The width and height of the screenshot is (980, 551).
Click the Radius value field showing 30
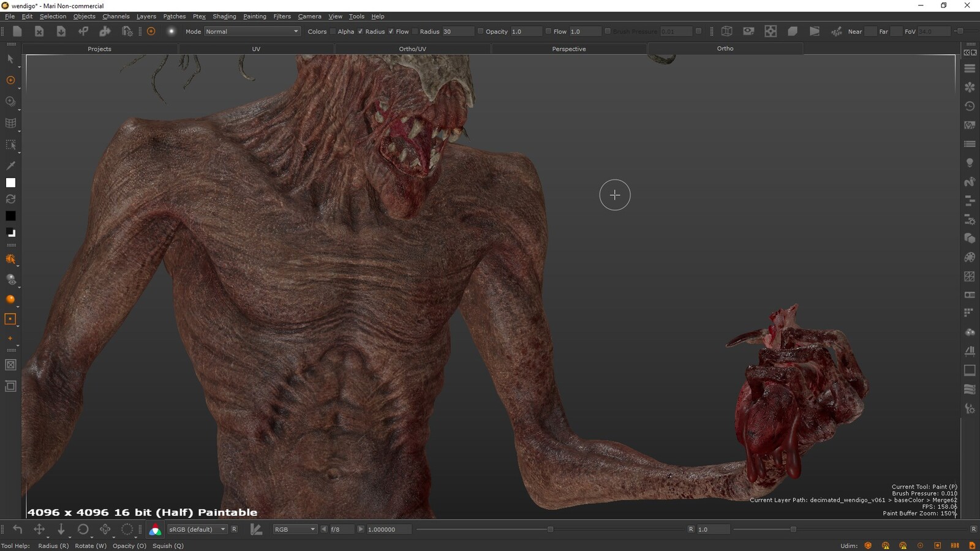pos(458,31)
